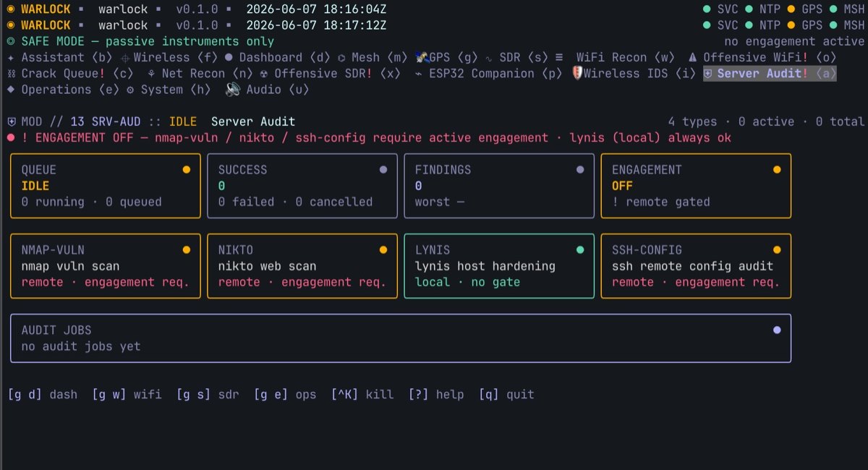Click the timestamp 2026-06-07 18:17:12Z
Image resolution: width=868 pixels, height=470 pixels.
(316, 25)
